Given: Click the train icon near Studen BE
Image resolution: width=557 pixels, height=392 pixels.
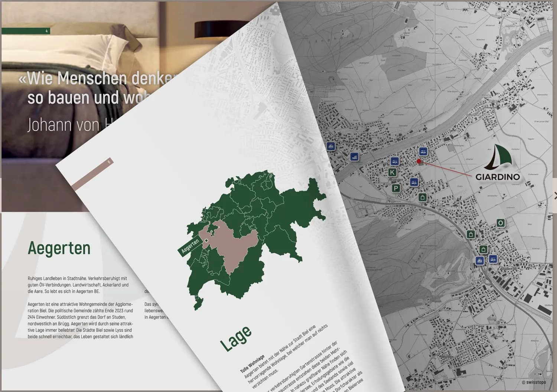Looking at the screenshot, I should 480,260.
